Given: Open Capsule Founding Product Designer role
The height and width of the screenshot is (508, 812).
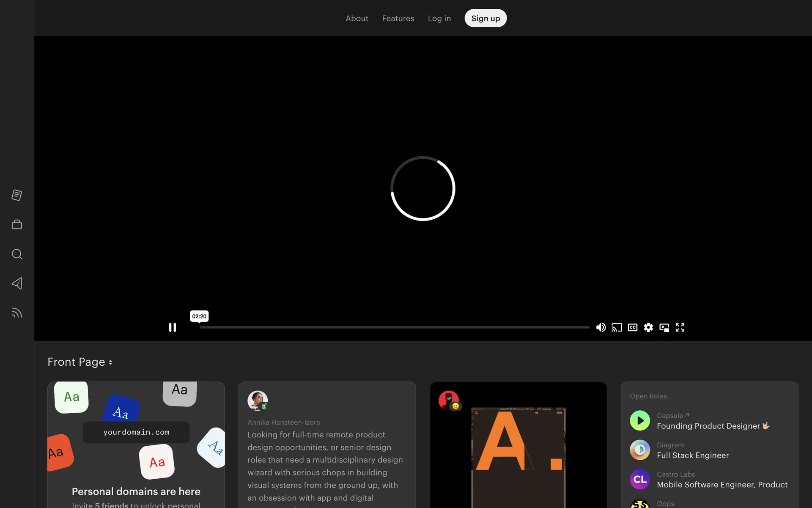Looking at the screenshot, I should pyautogui.click(x=708, y=426).
